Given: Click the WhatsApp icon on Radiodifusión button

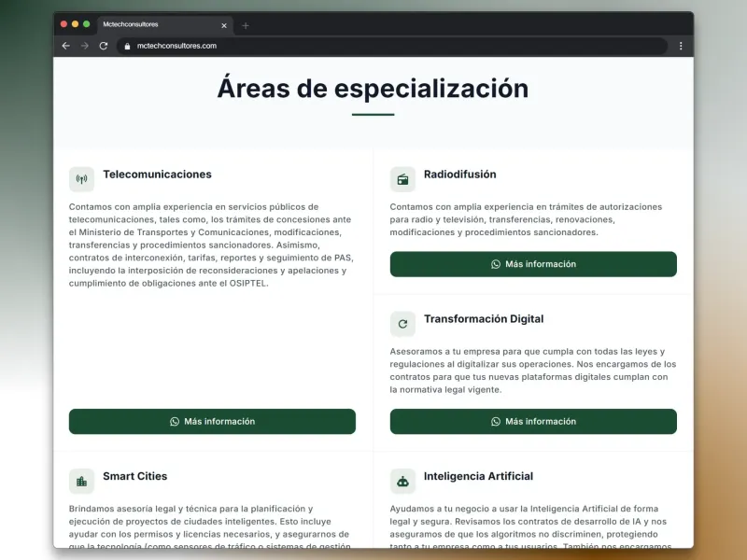Looking at the screenshot, I should coord(496,264).
